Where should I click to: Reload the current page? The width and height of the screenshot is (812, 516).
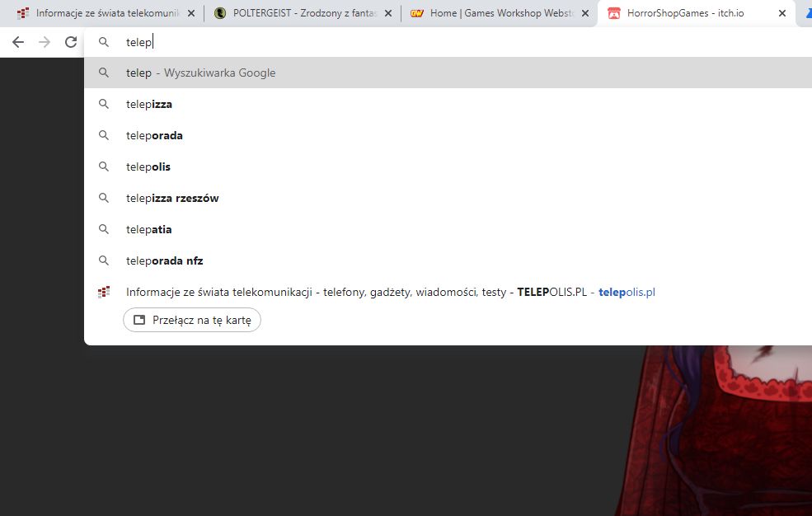tap(71, 42)
